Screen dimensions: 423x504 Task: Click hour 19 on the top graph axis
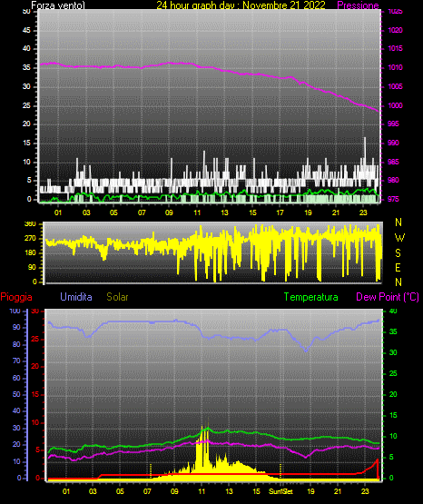pyautogui.click(x=308, y=212)
